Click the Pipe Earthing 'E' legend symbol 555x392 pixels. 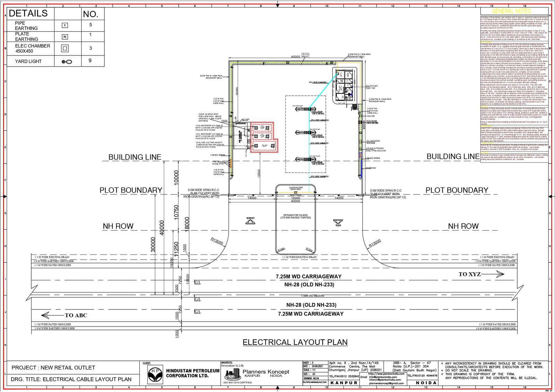[x=65, y=25]
